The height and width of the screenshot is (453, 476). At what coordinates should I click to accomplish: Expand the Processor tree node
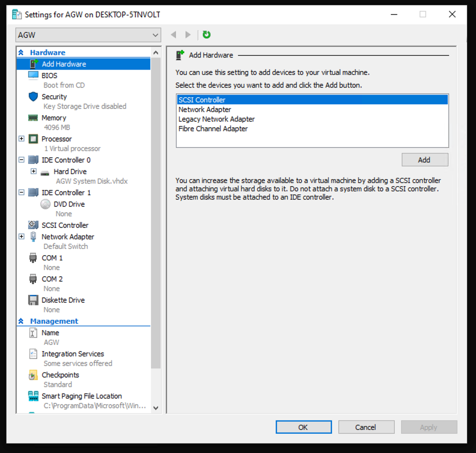[x=22, y=139]
